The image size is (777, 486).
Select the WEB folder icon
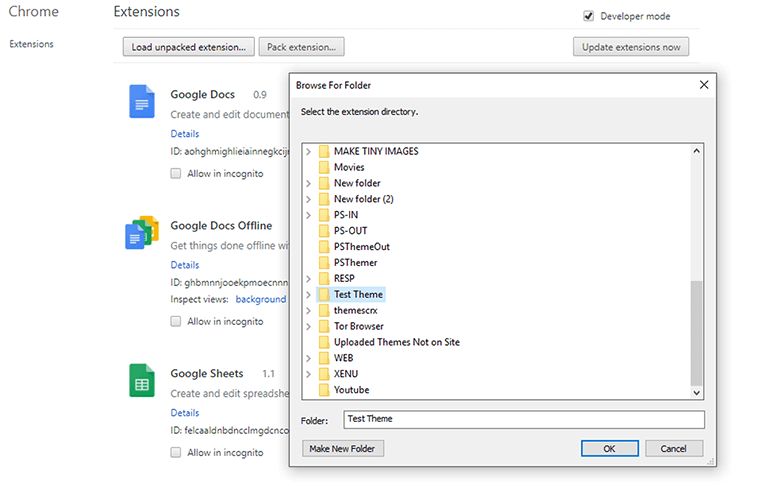[324, 358]
